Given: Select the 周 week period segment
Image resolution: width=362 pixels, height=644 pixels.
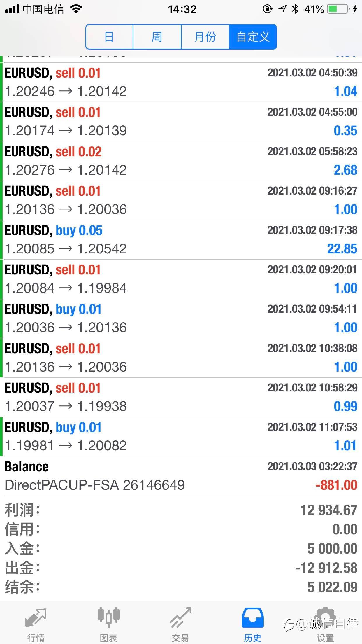Looking at the screenshot, I should 157,37.
